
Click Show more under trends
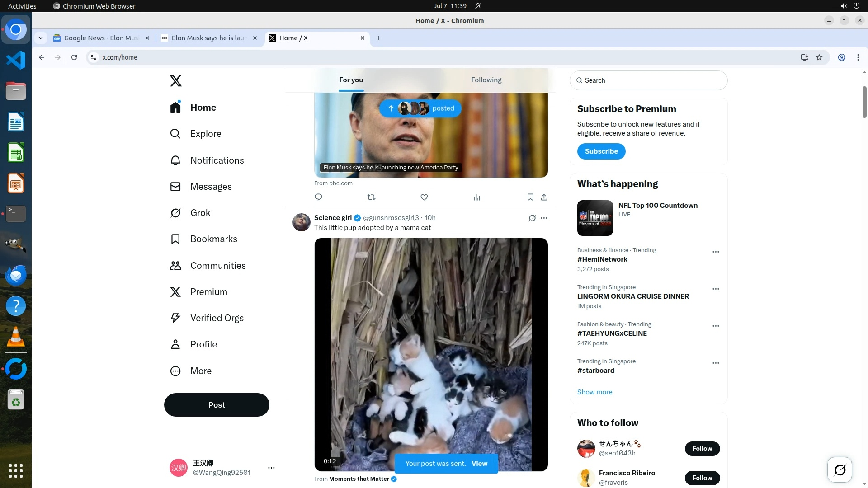click(594, 392)
